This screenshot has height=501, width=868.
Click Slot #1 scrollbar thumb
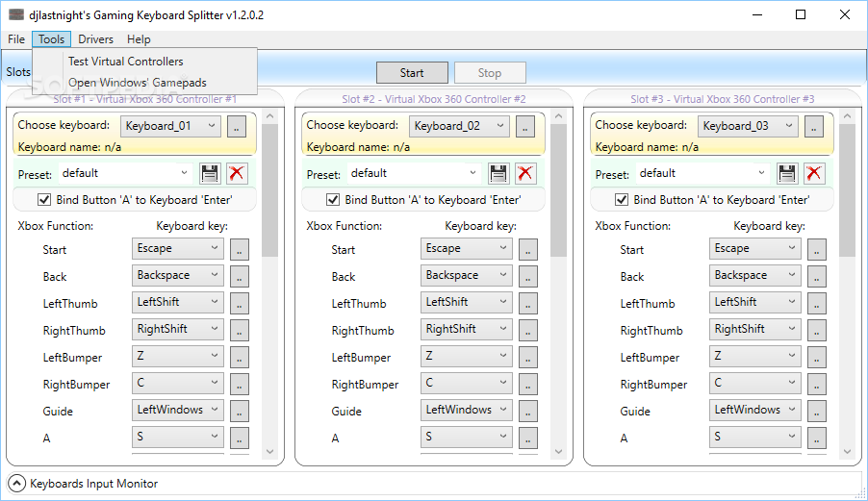pos(270,190)
